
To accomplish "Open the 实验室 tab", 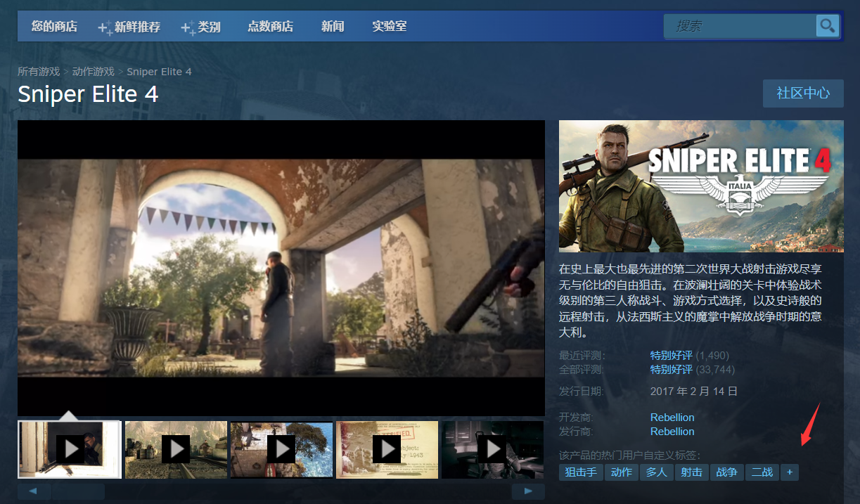I will (390, 27).
